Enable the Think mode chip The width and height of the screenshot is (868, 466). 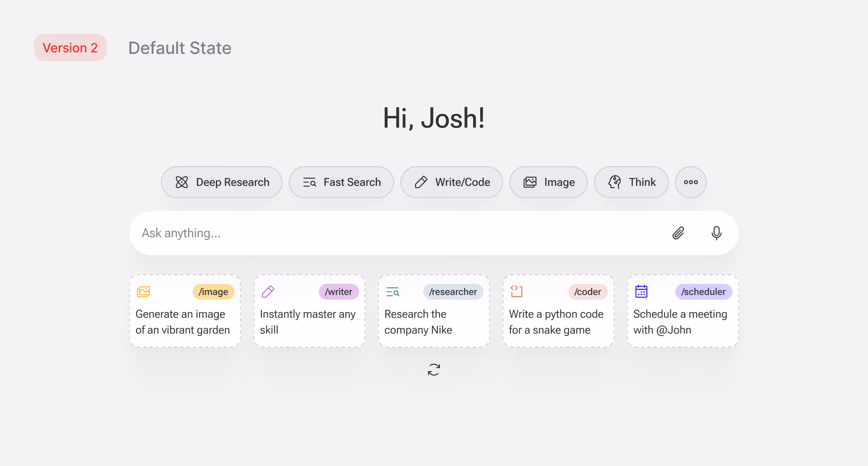coord(631,182)
